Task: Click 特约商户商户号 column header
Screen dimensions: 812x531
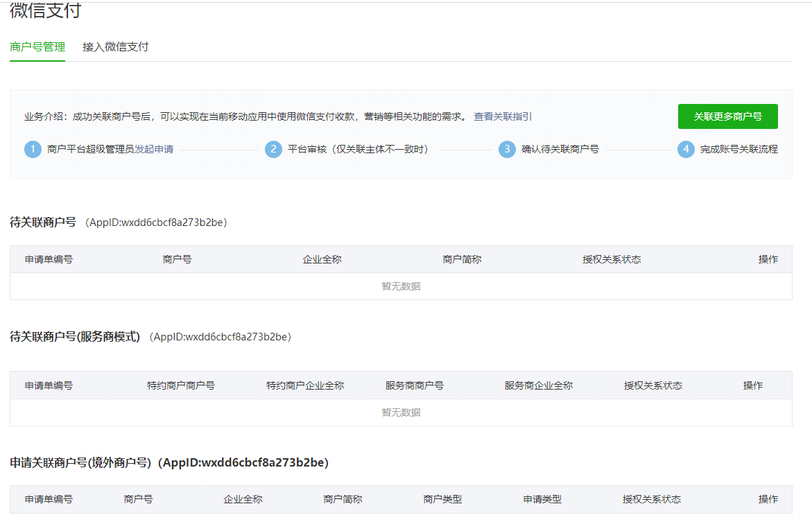Action: tap(181, 385)
